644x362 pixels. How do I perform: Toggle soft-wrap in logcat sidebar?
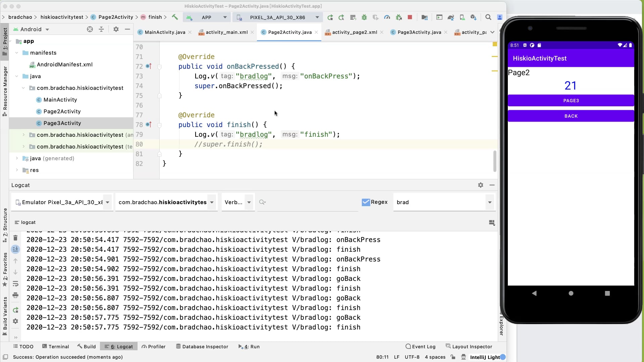tap(15, 284)
